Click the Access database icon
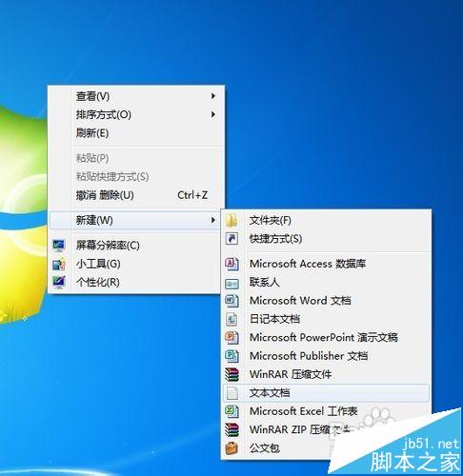 [x=231, y=264]
